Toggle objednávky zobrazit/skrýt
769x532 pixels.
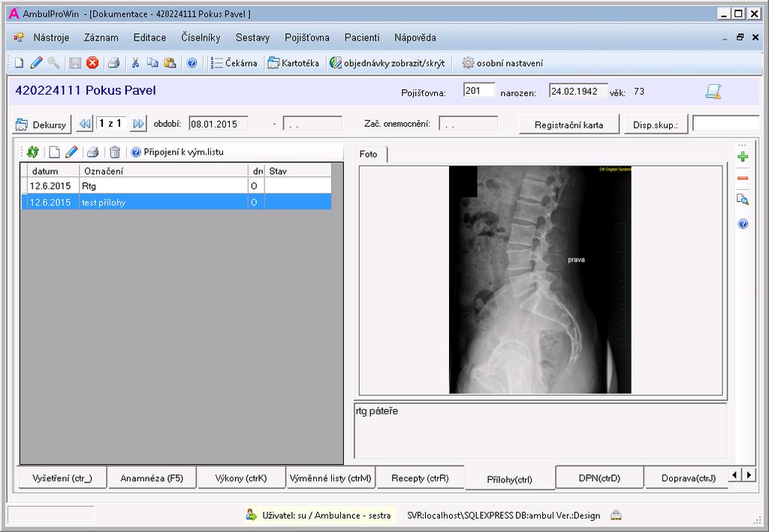pyautogui.click(x=388, y=63)
